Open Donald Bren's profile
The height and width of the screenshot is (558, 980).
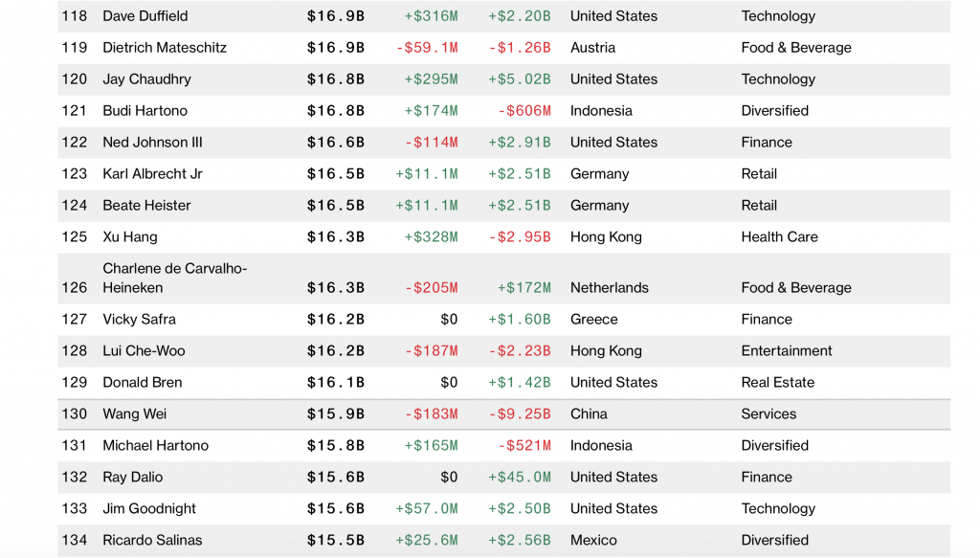[x=143, y=383]
